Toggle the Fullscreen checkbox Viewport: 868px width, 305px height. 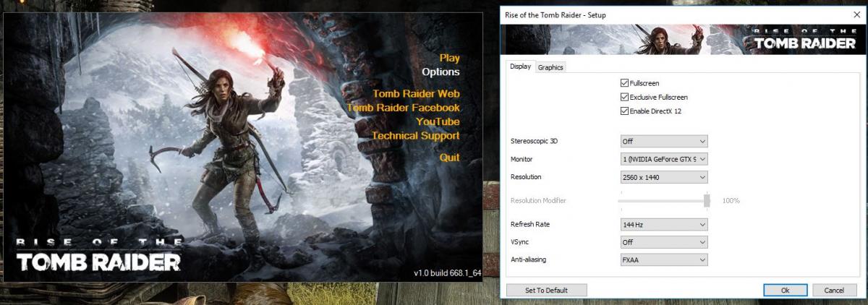click(625, 83)
